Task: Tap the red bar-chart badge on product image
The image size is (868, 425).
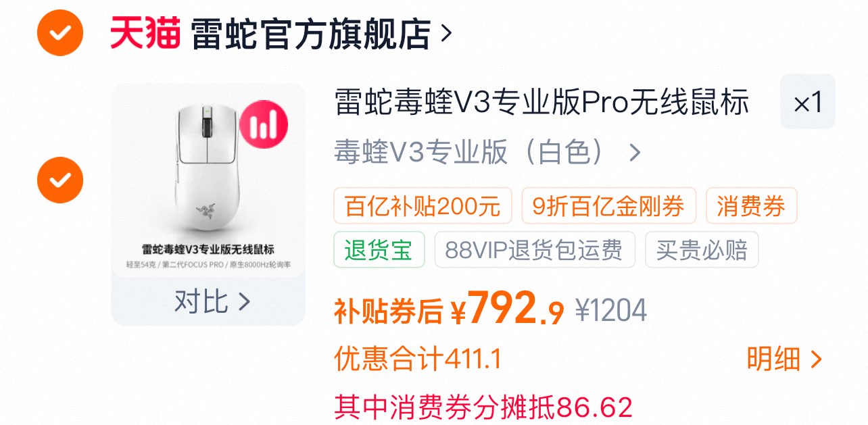Action: pos(264,125)
